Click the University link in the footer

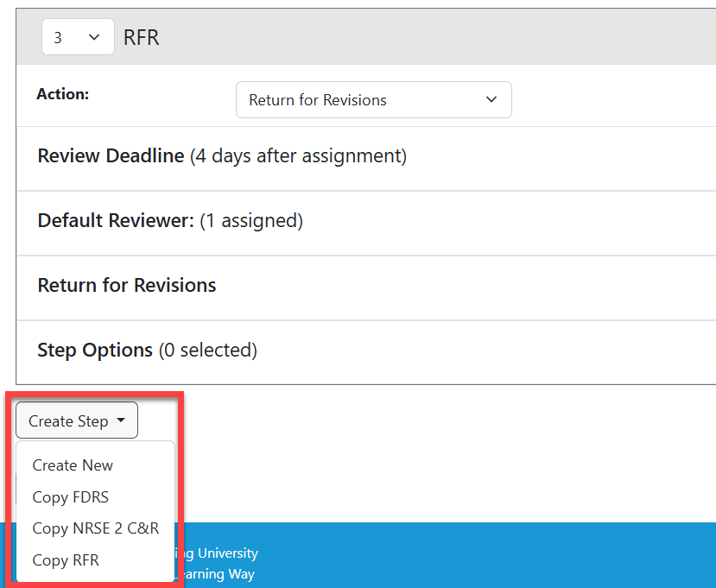[220, 553]
